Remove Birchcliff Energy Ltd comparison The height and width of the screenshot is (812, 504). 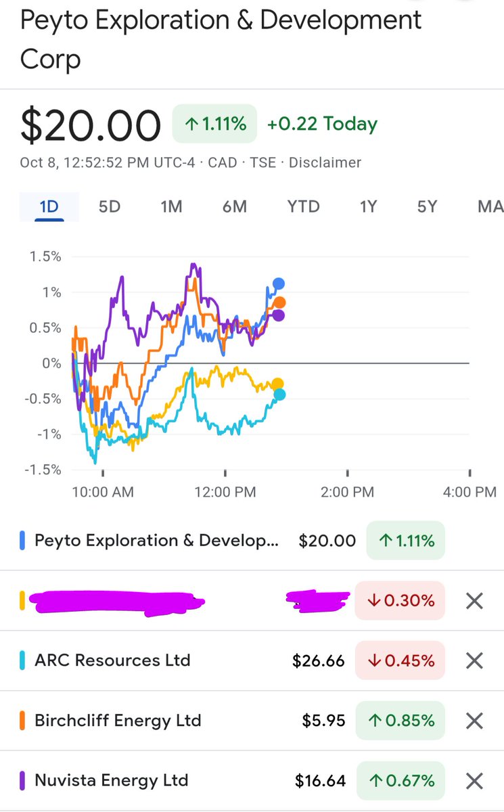475,721
